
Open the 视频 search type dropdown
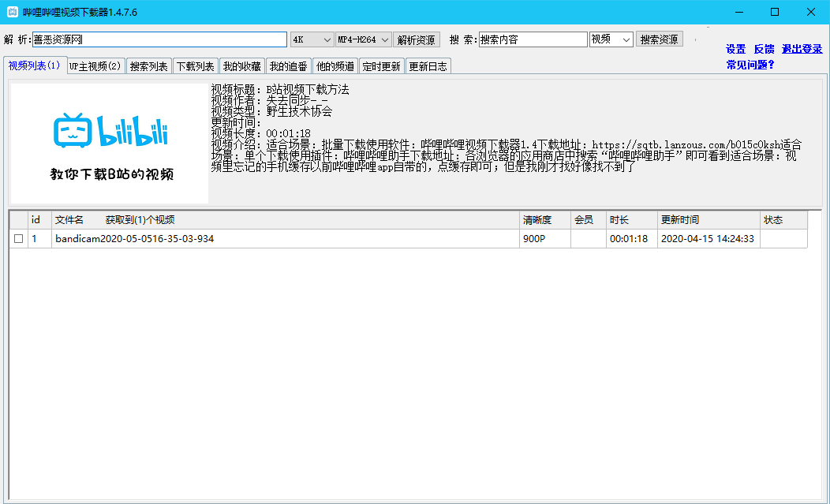point(611,38)
